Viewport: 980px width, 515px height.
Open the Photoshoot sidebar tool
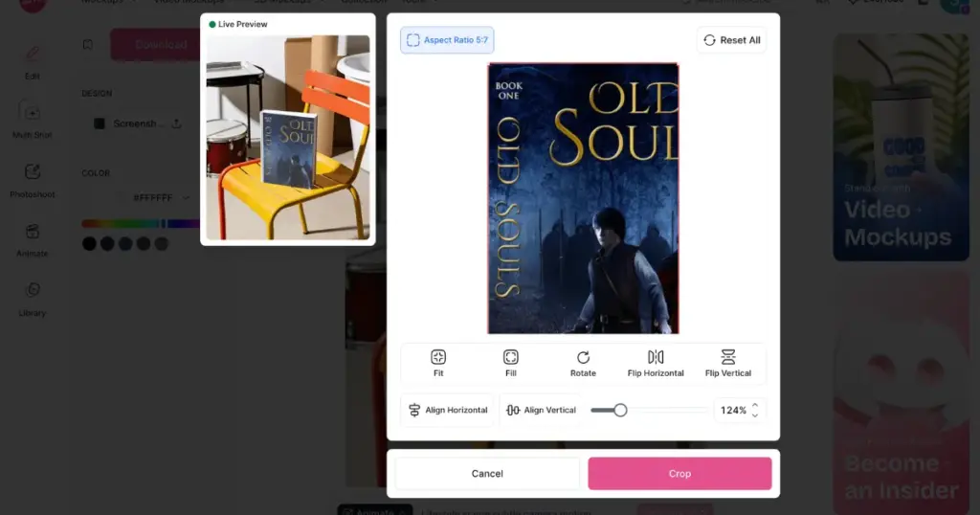32,181
